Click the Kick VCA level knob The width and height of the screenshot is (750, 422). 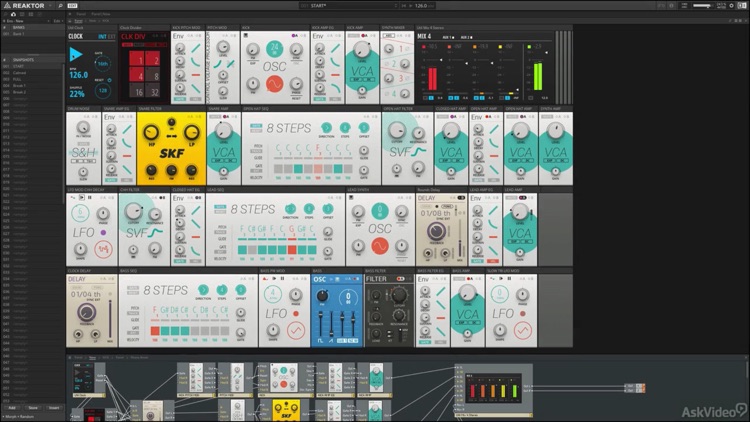(362, 49)
